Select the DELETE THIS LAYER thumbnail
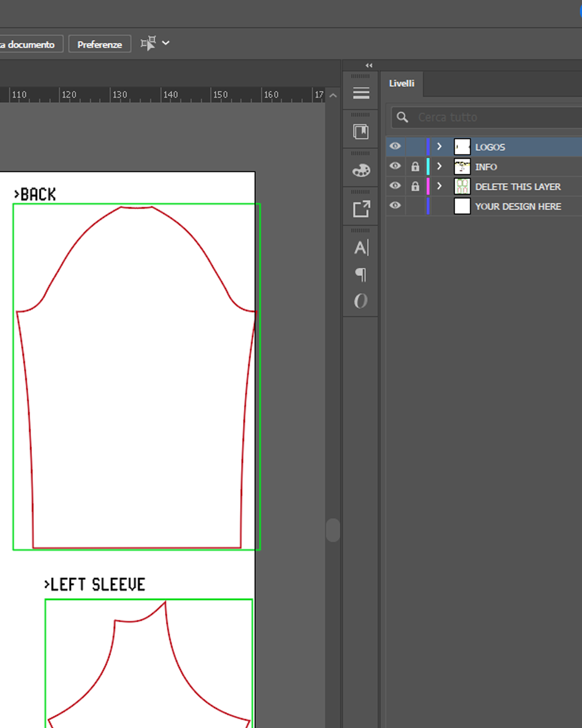Image resolution: width=582 pixels, height=728 pixels. pos(462,186)
